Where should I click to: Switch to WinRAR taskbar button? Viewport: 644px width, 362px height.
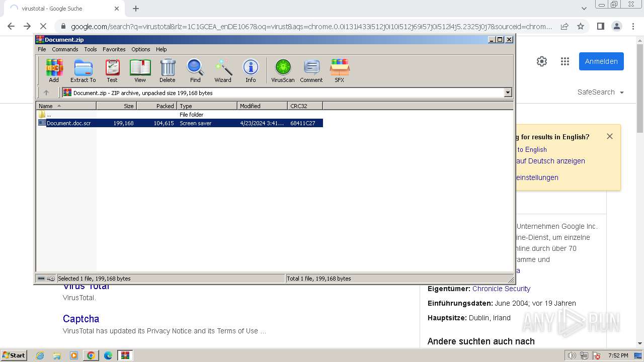point(125,355)
